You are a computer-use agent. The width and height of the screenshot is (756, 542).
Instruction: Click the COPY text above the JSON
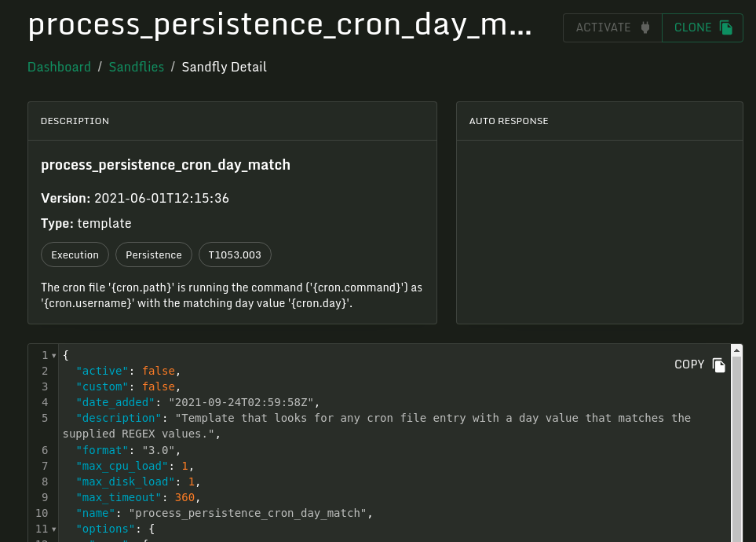click(x=689, y=364)
